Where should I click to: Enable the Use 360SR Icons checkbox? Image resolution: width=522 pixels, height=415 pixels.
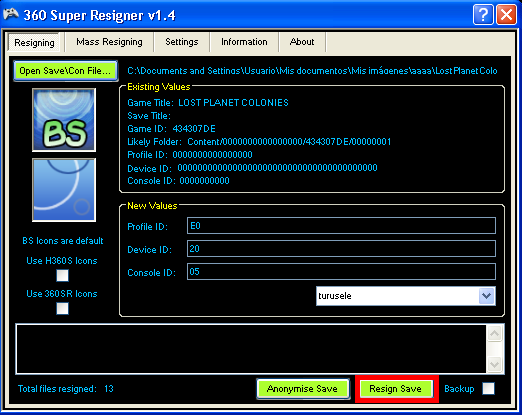coord(62,308)
